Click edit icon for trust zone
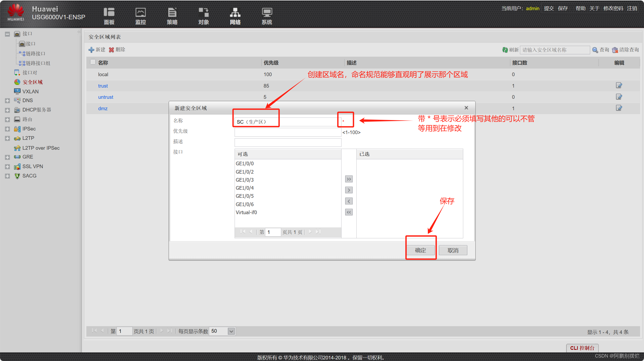The width and height of the screenshot is (644, 361). pyautogui.click(x=619, y=86)
